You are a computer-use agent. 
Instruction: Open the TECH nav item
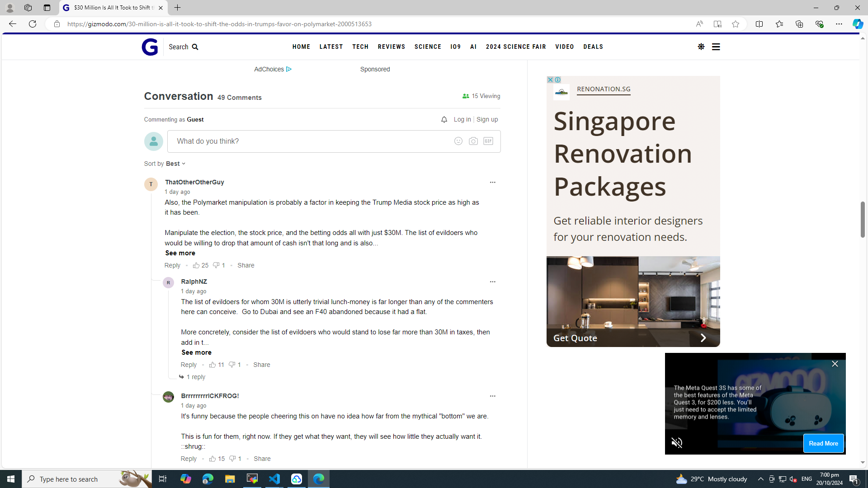tap(360, 47)
